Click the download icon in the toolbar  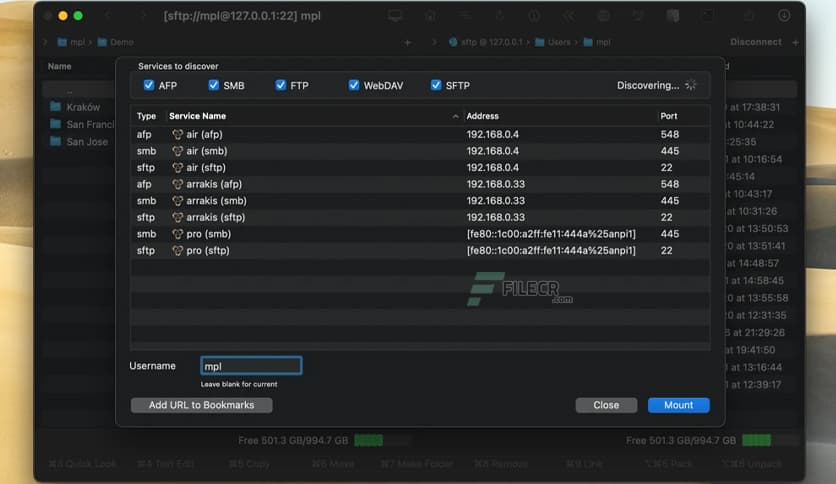[784, 16]
